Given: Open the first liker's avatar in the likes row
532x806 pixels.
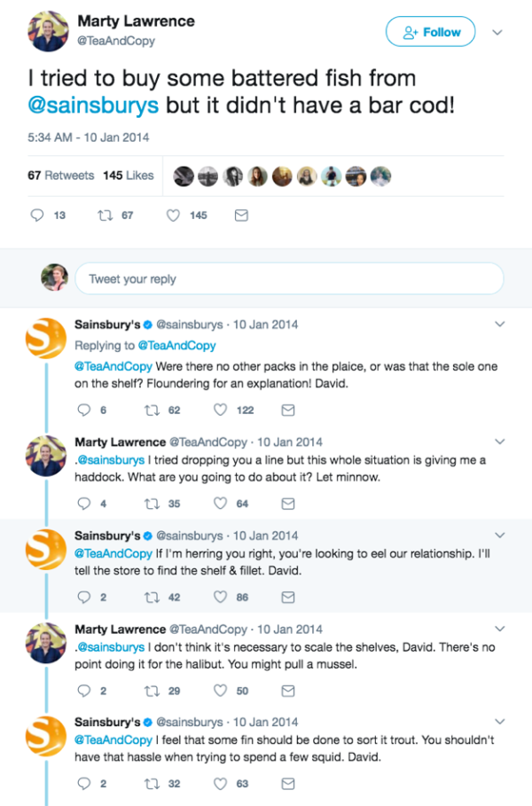Looking at the screenshot, I should pyautogui.click(x=186, y=175).
